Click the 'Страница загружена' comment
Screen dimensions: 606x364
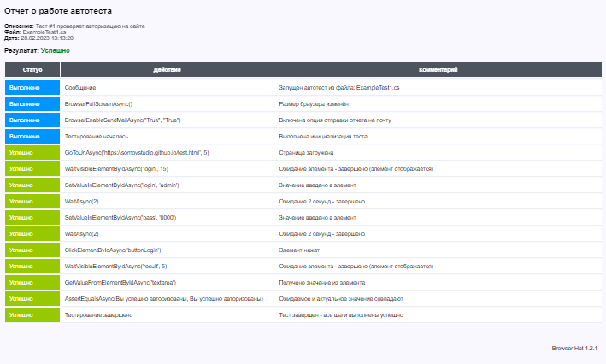(306, 152)
